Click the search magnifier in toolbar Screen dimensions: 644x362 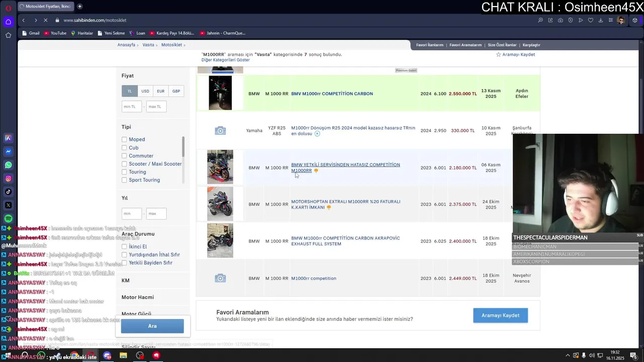540,20
